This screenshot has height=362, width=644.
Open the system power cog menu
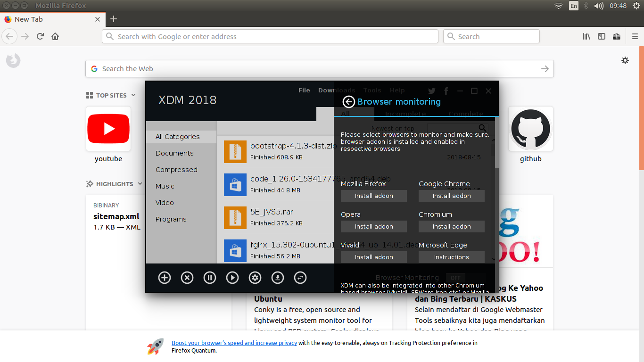636,6
